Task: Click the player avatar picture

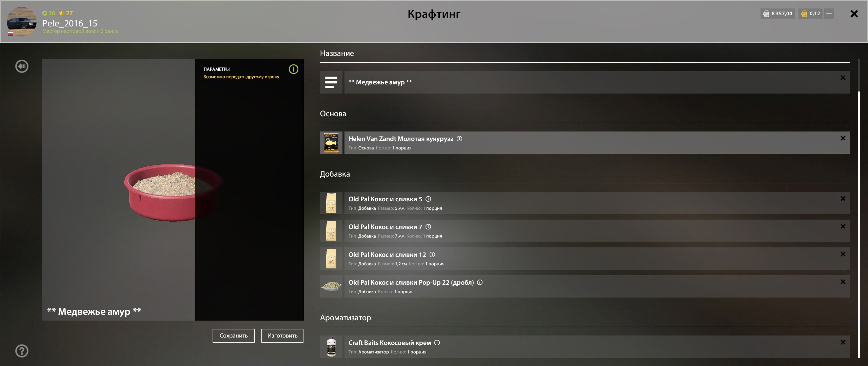Action: click(x=22, y=22)
